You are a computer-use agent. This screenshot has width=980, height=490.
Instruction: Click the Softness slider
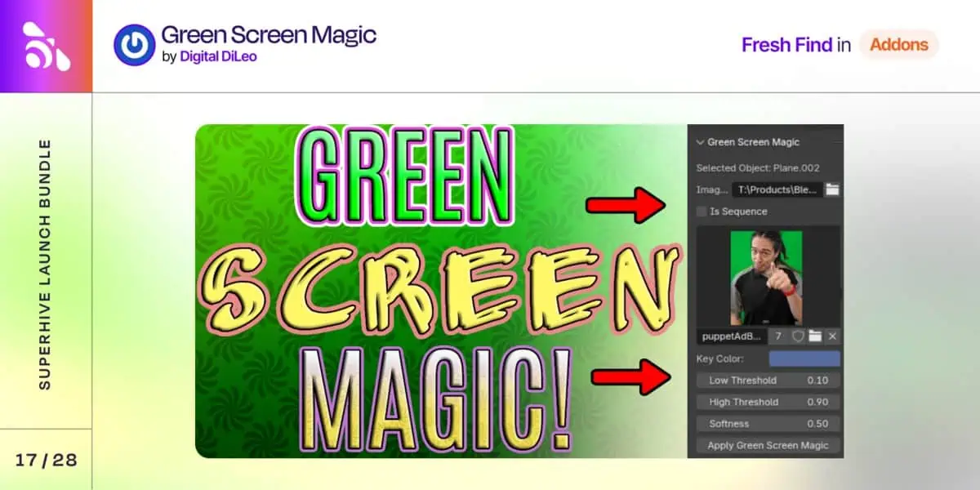click(768, 424)
